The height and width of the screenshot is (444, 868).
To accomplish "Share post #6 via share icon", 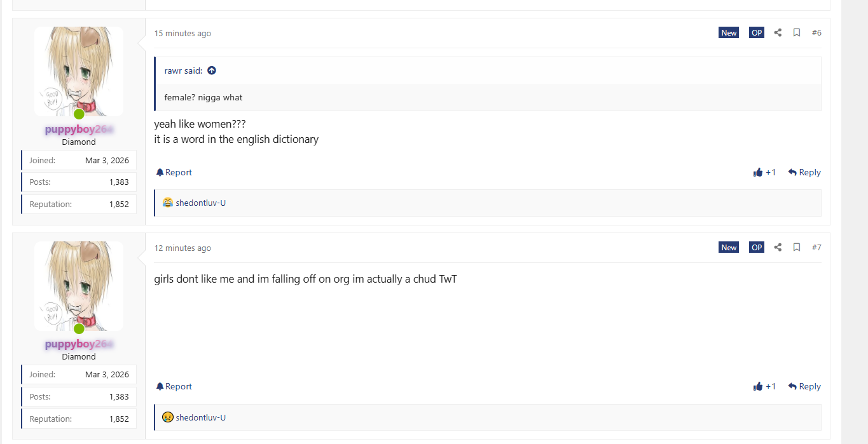I will point(778,32).
